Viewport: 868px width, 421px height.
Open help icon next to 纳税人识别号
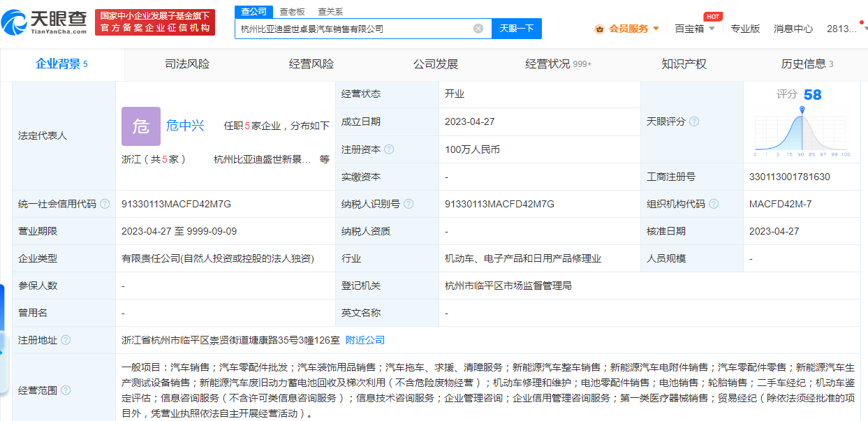click(409, 204)
